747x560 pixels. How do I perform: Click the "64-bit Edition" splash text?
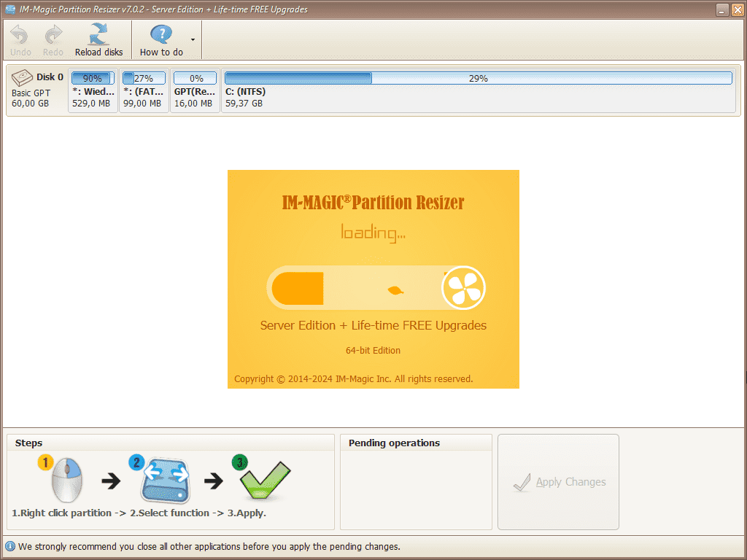[373, 351]
